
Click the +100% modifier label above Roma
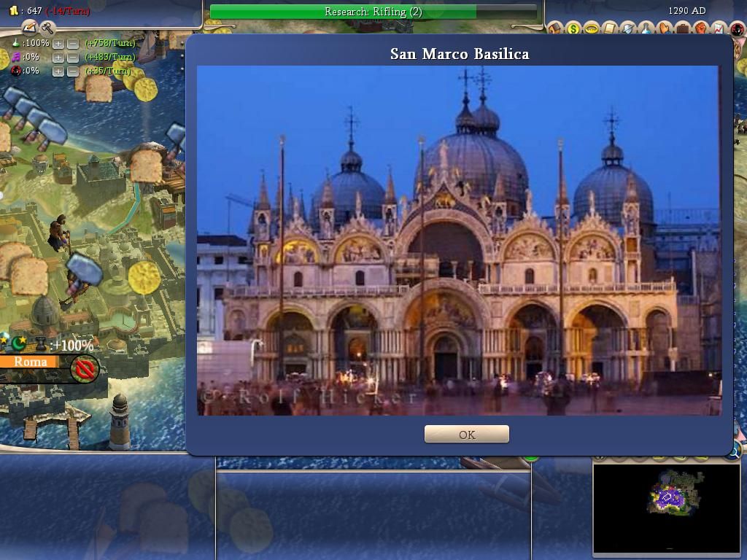(72, 345)
